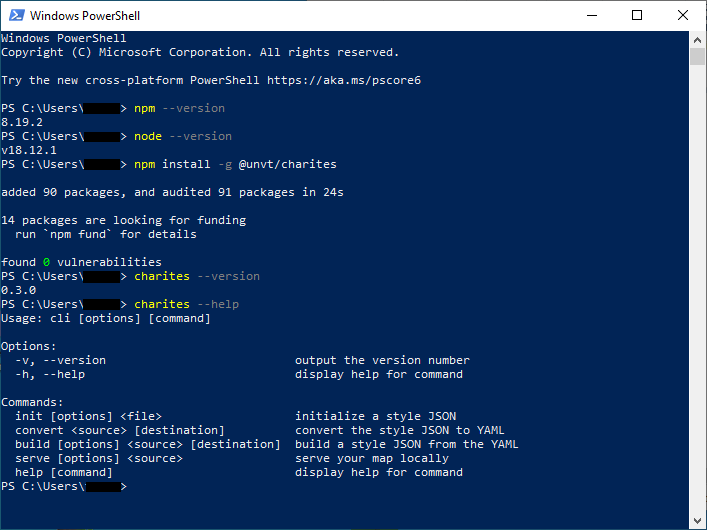
Task: Click the empty scrollbar track below thumb
Action: tap(698, 300)
